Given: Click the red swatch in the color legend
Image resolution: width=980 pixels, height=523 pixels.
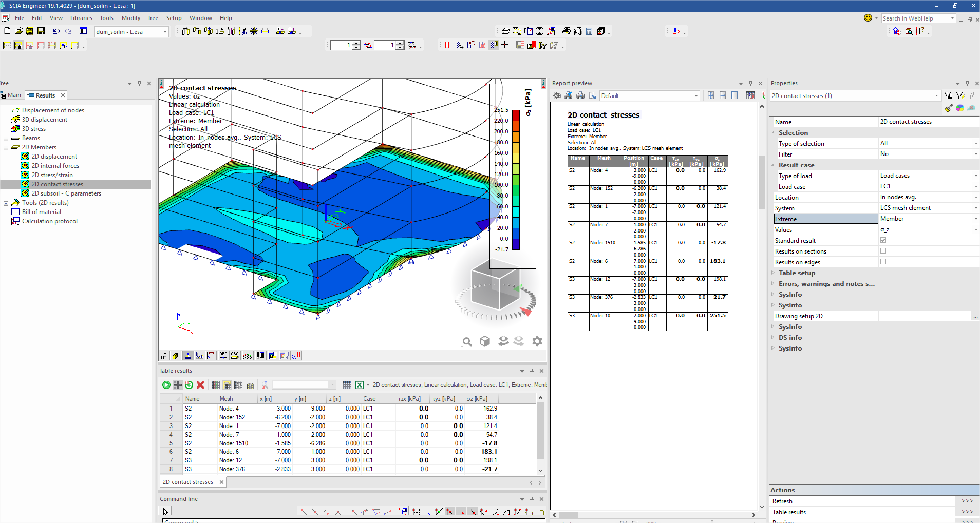Looking at the screenshot, I should pyautogui.click(x=516, y=115).
